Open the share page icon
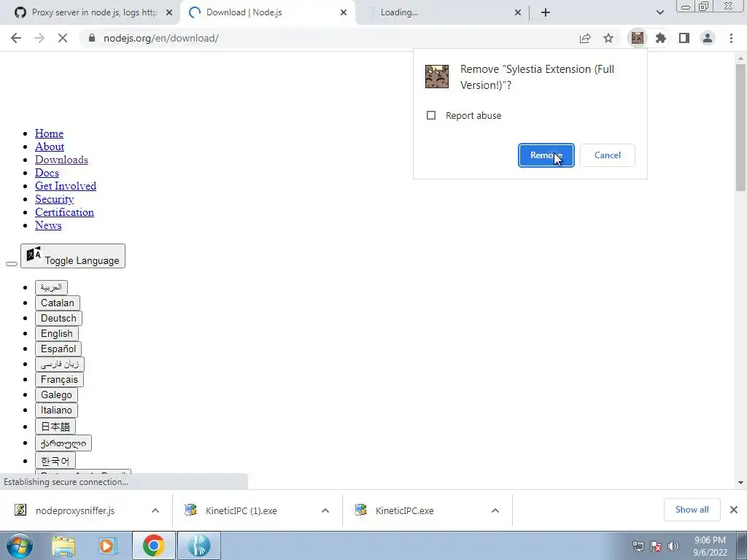Viewport: 747px width, 560px height. coord(585,38)
